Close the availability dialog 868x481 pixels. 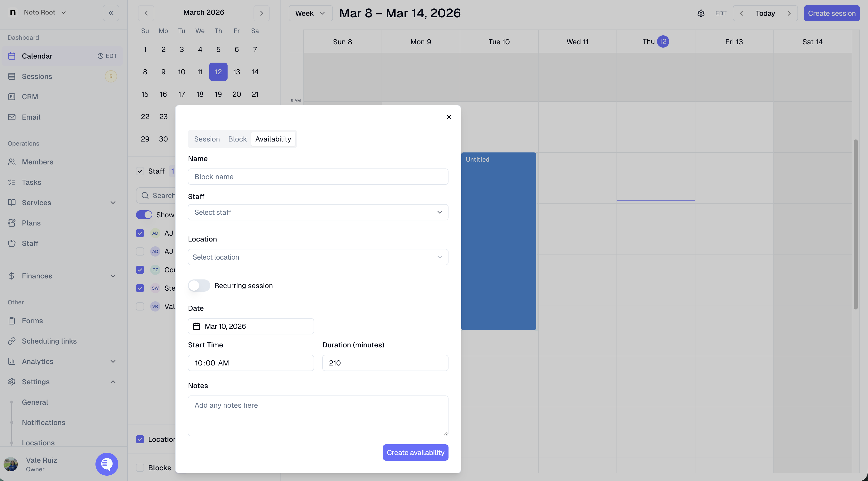coord(449,117)
